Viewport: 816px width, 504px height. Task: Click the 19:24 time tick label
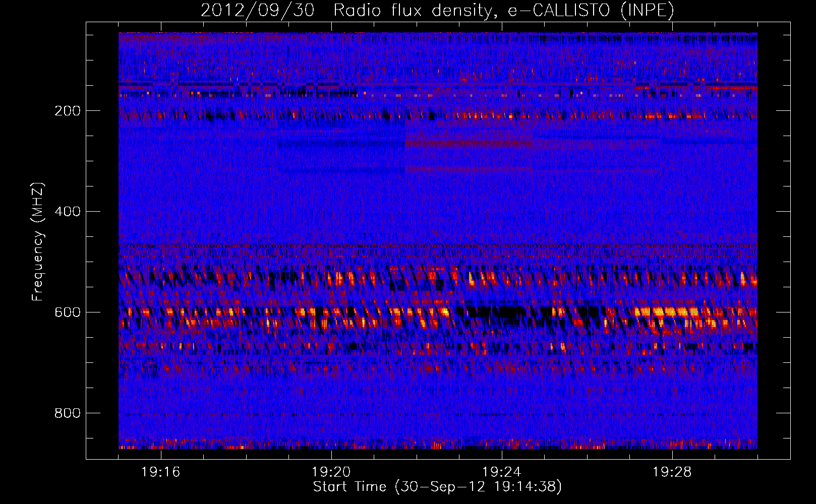point(502,472)
